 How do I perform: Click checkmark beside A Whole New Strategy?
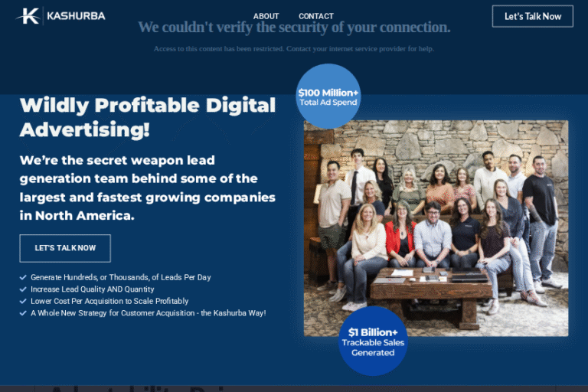point(23,313)
